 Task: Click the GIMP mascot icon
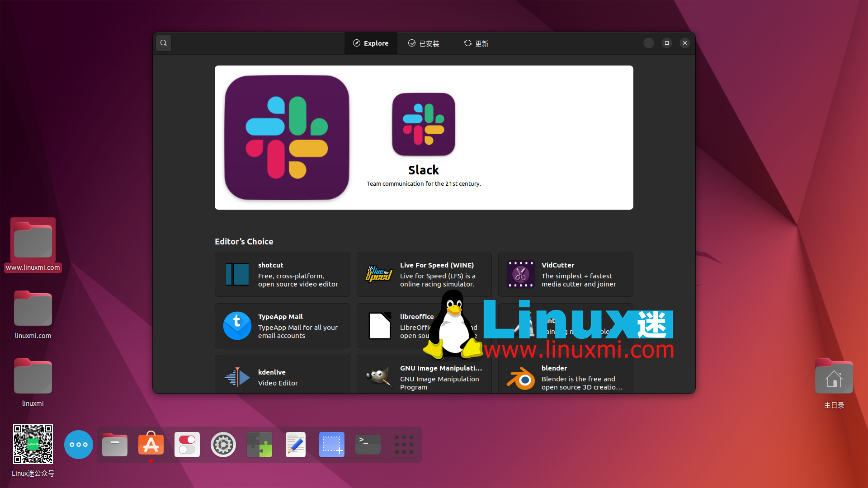point(379,377)
